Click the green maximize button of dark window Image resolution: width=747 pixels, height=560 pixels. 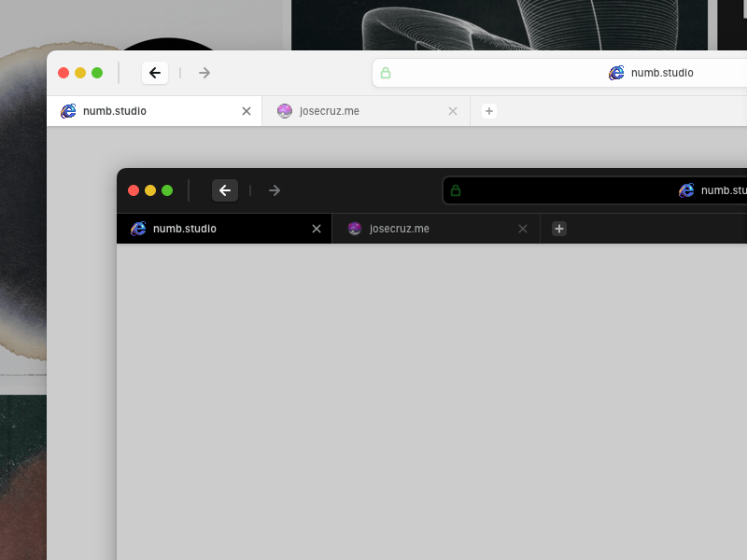(167, 190)
